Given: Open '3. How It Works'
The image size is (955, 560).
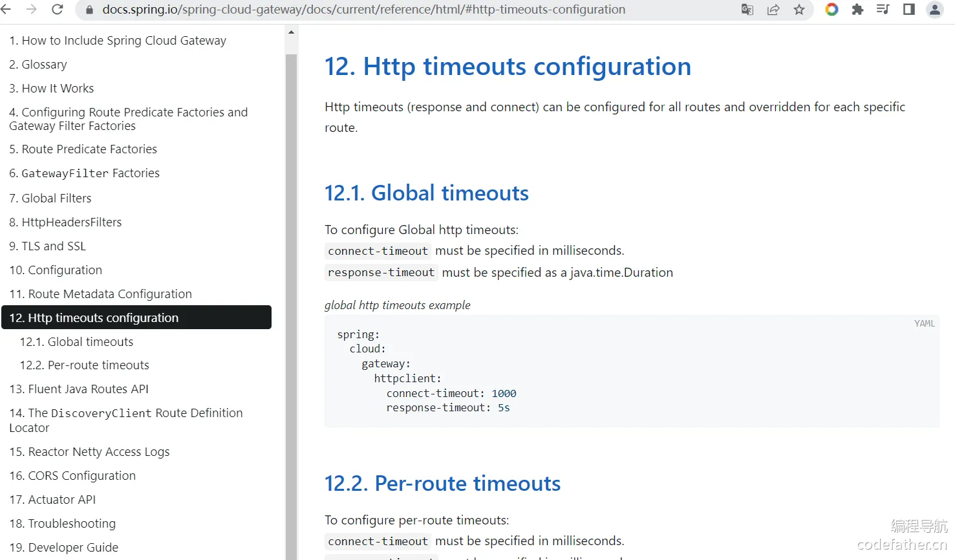Looking at the screenshot, I should [x=52, y=89].
